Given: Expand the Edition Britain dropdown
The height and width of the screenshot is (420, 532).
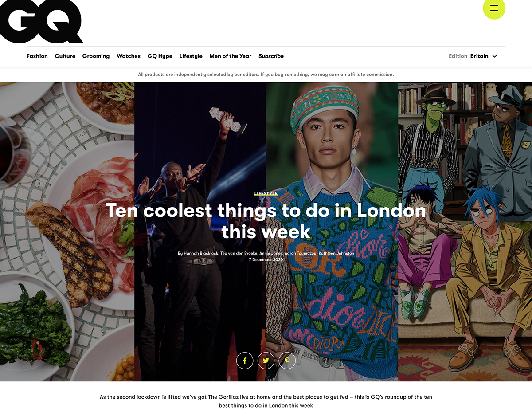Looking at the screenshot, I should (x=473, y=56).
